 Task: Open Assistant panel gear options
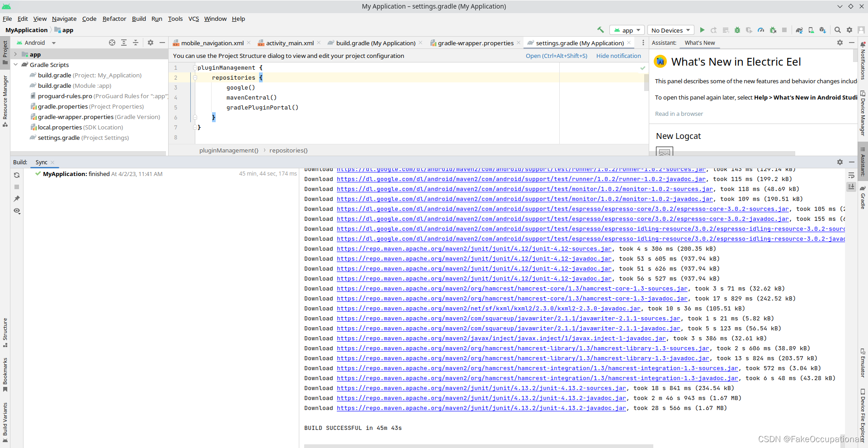click(x=840, y=43)
